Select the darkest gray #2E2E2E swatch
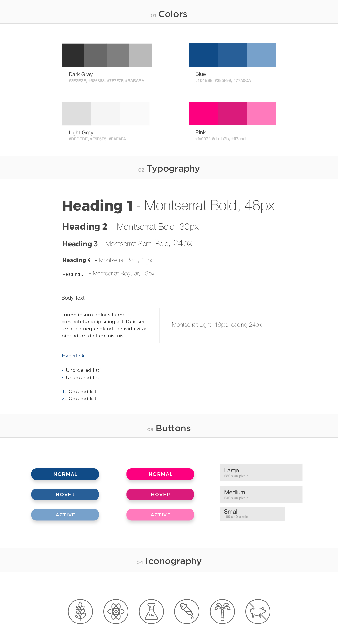 pyautogui.click(x=73, y=55)
